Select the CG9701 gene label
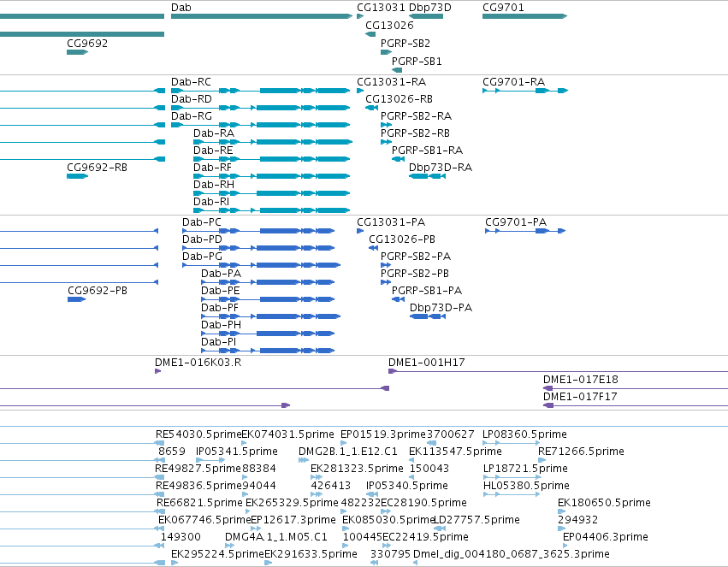Viewport: 728px width, 567px height. coord(503,8)
